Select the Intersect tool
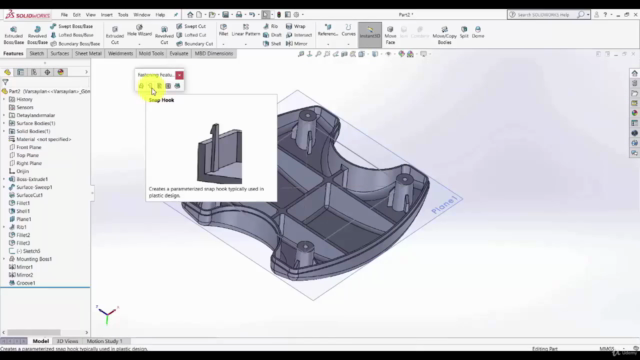Viewport: 640px width, 360px height. pos(299,35)
